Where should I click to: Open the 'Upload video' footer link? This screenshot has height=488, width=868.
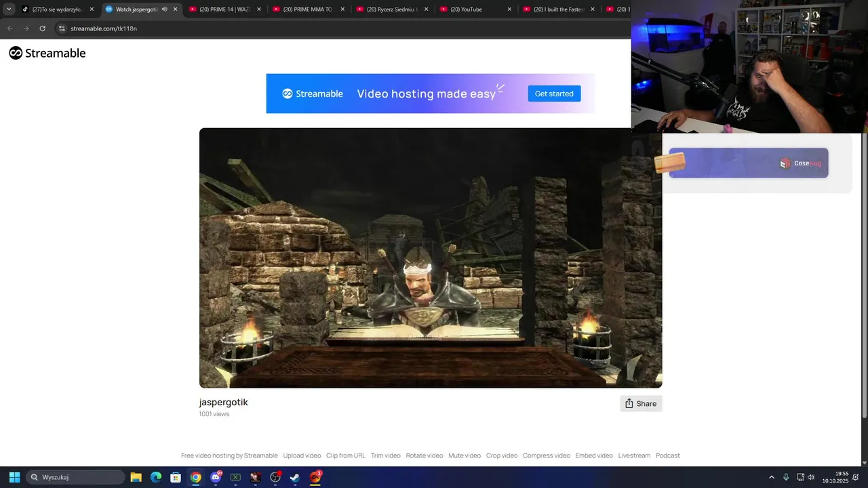coord(302,455)
